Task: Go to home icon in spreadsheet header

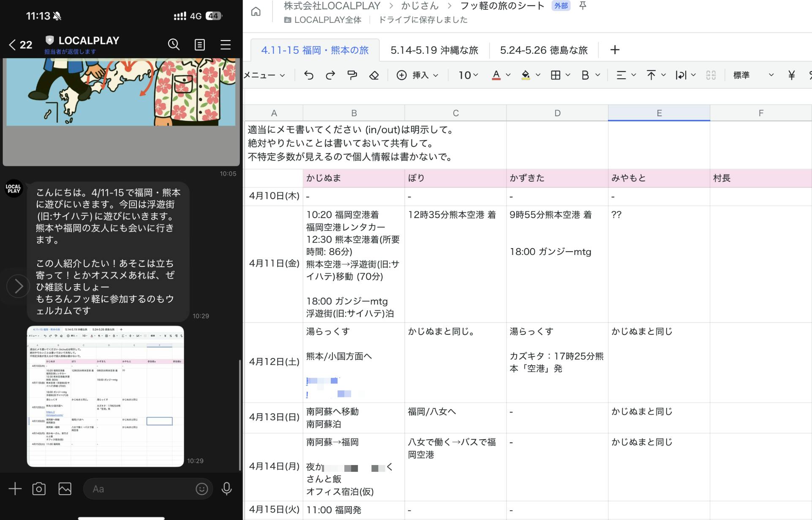Action: pyautogui.click(x=256, y=11)
